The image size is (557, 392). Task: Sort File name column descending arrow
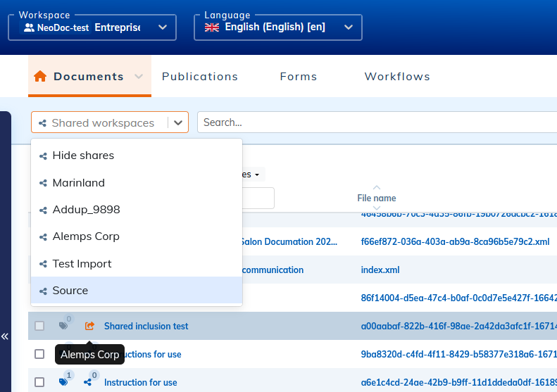click(x=377, y=208)
